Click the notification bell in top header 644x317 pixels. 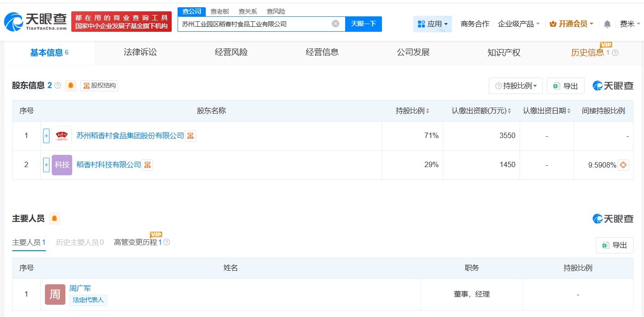(x=607, y=24)
